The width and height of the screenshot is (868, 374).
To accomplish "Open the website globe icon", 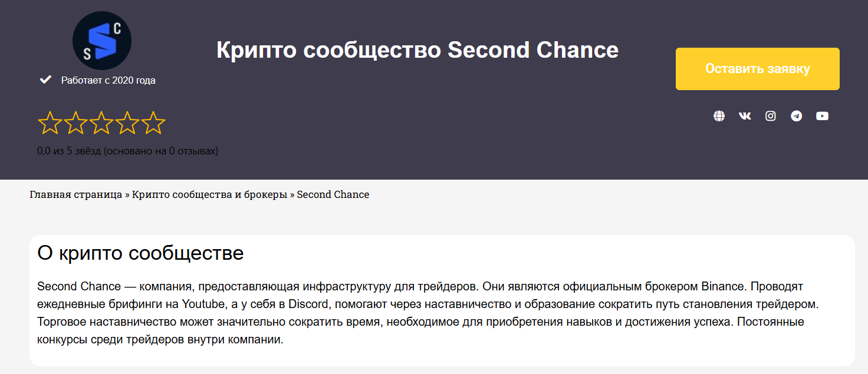I will click(719, 116).
